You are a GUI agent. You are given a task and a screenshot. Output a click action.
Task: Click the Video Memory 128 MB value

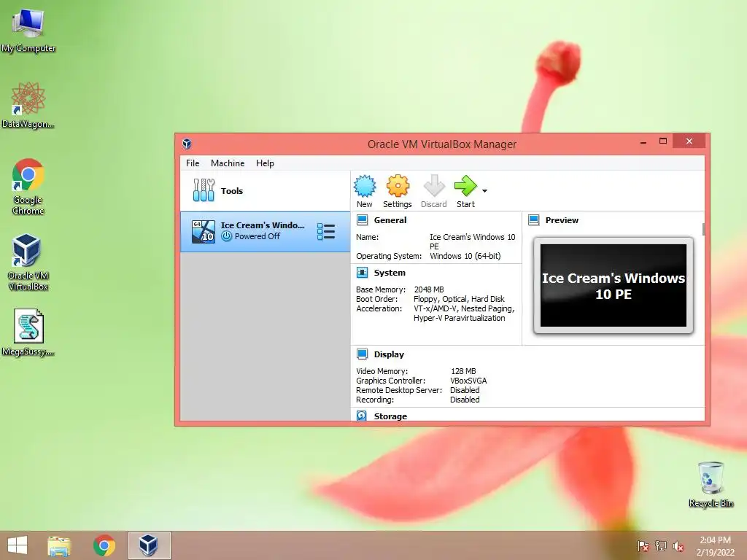pyautogui.click(x=463, y=371)
